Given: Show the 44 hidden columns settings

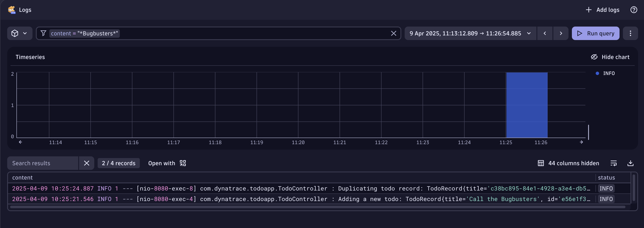Looking at the screenshot, I should coord(568,163).
